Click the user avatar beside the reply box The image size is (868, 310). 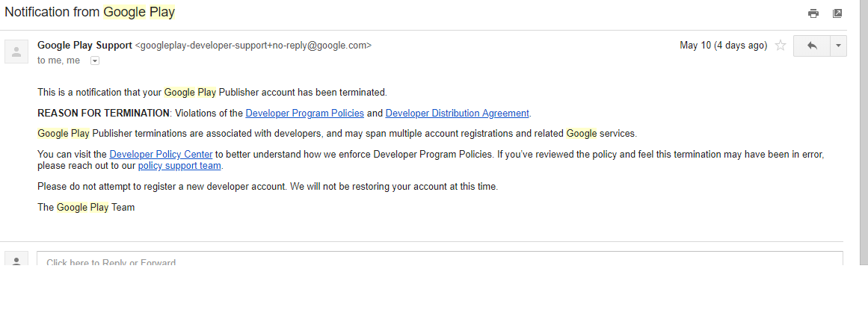coord(16,258)
